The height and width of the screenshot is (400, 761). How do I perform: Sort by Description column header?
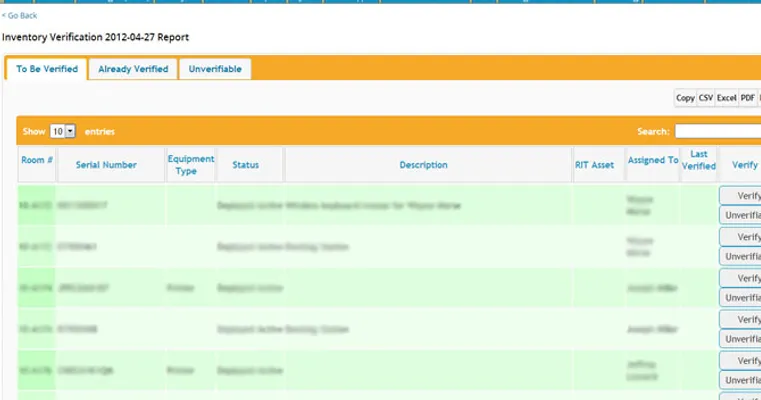coord(423,165)
